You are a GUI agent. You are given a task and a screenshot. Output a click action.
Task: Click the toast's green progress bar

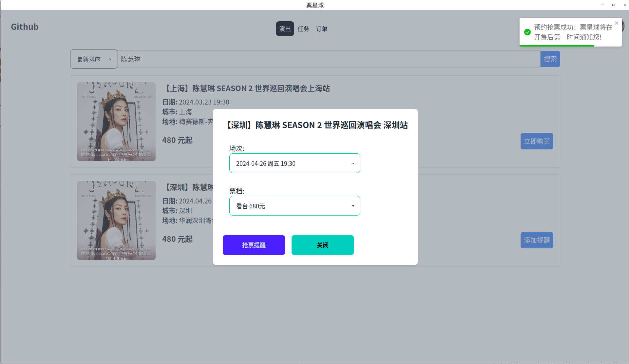tap(557, 46)
